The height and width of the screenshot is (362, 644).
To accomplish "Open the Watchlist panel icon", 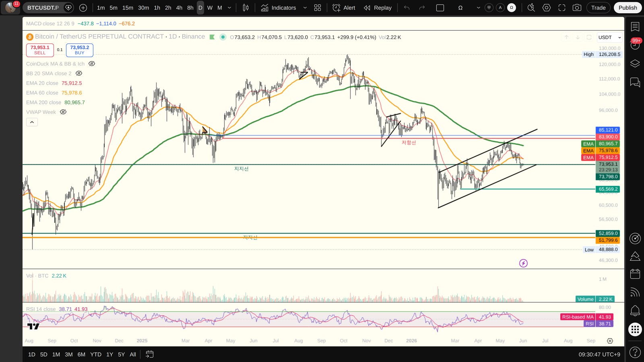I will (x=635, y=27).
